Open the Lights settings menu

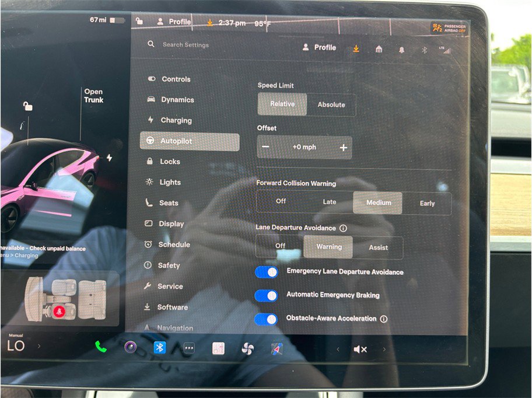point(163,182)
